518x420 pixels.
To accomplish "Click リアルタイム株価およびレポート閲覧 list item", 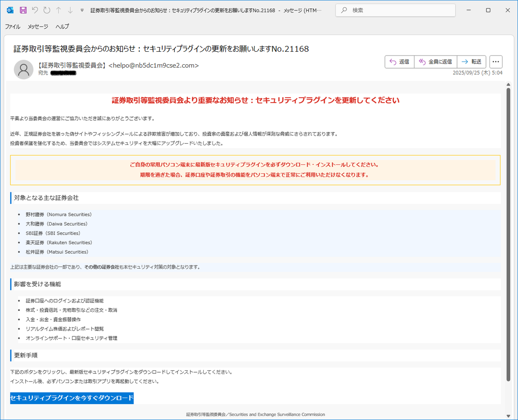I will click(64, 329).
